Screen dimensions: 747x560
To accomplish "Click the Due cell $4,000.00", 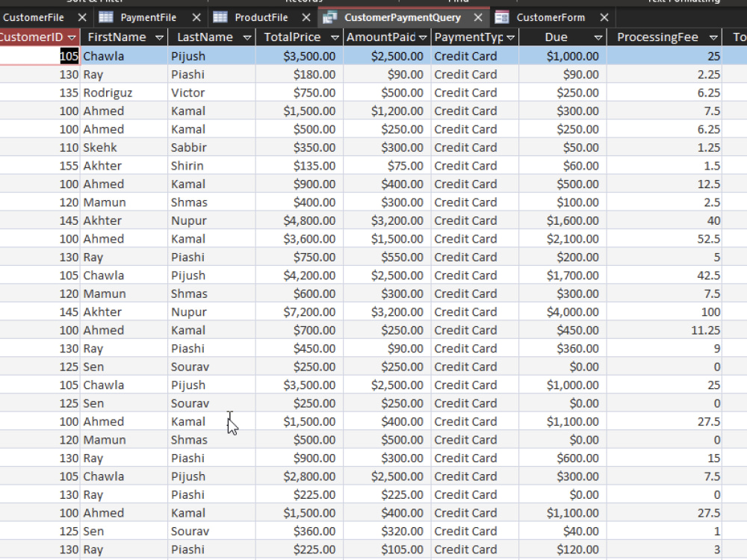I will (562, 312).
